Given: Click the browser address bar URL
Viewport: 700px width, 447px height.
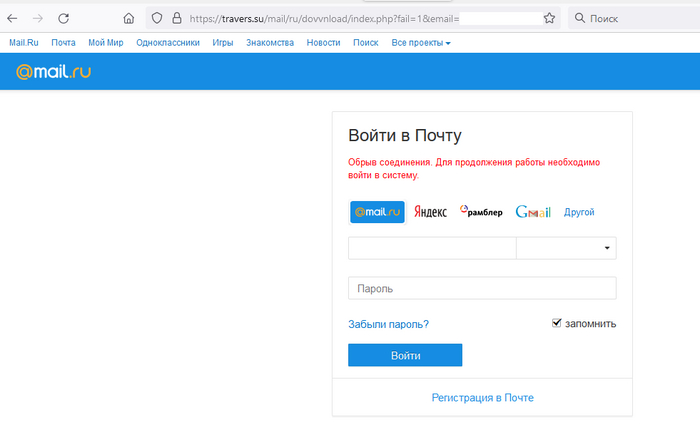Looking at the screenshot, I should (324, 18).
